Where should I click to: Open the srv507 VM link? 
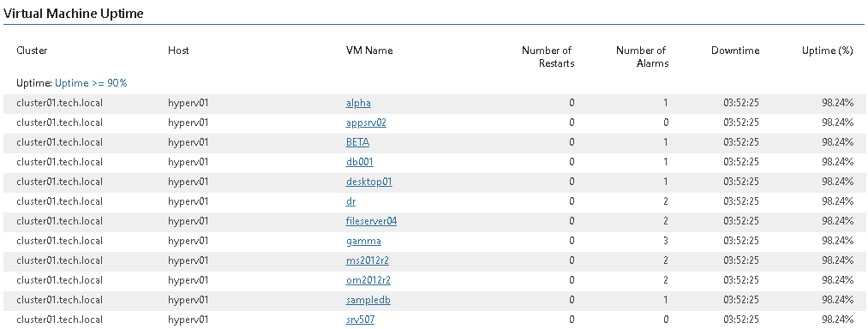360,320
